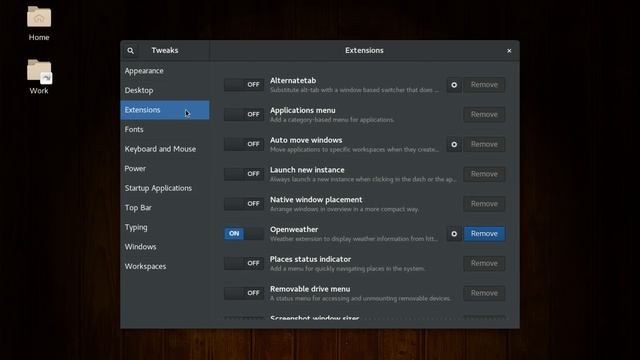The image size is (640, 360).
Task: Go to the Windows section
Action: [x=165, y=247]
